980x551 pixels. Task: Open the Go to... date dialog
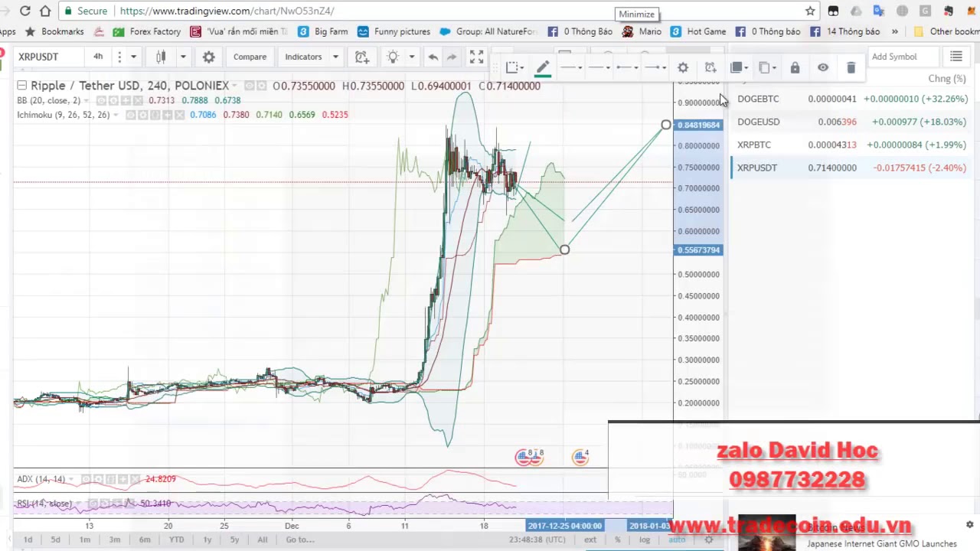click(x=300, y=540)
